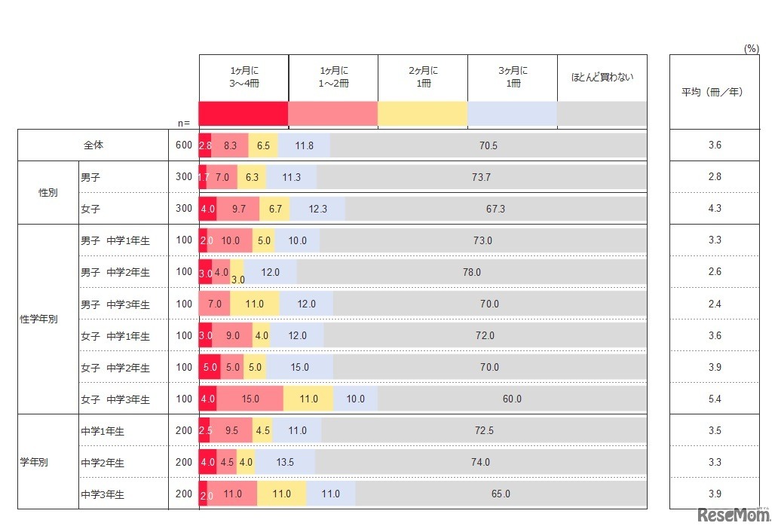Click the 70.5 gray bar in 全体 row

click(x=488, y=145)
